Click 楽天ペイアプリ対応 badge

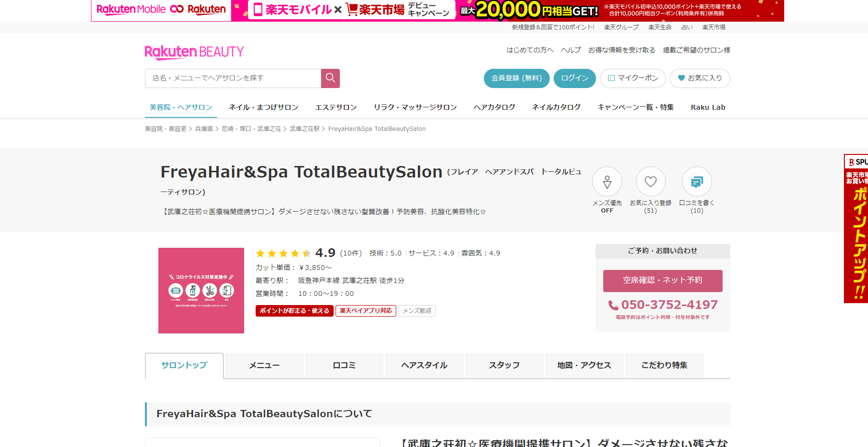click(366, 311)
